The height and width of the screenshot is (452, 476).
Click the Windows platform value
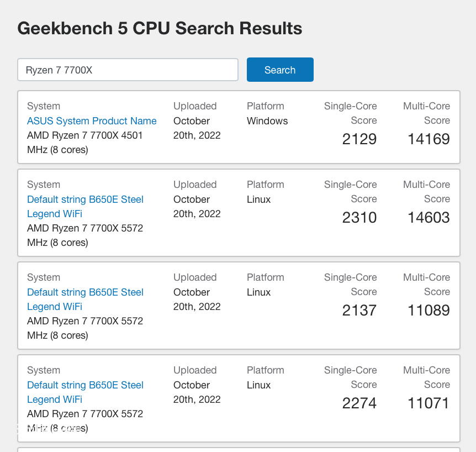[x=267, y=121]
